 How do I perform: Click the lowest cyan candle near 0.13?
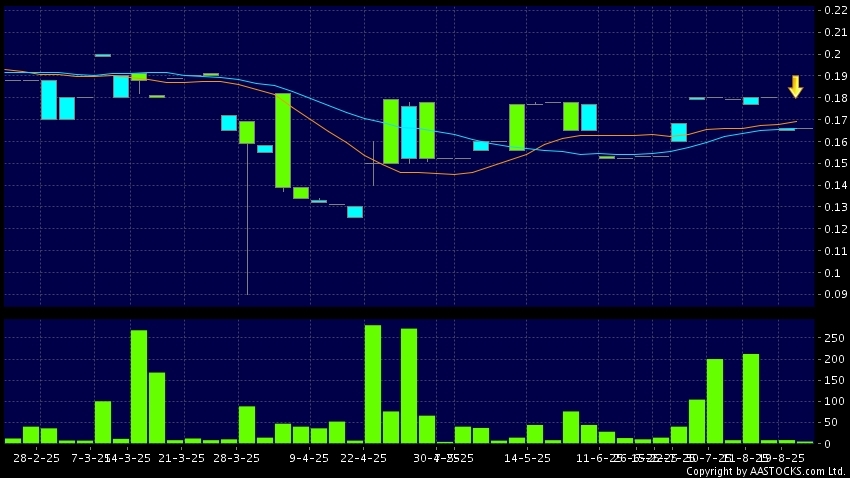[x=355, y=212]
